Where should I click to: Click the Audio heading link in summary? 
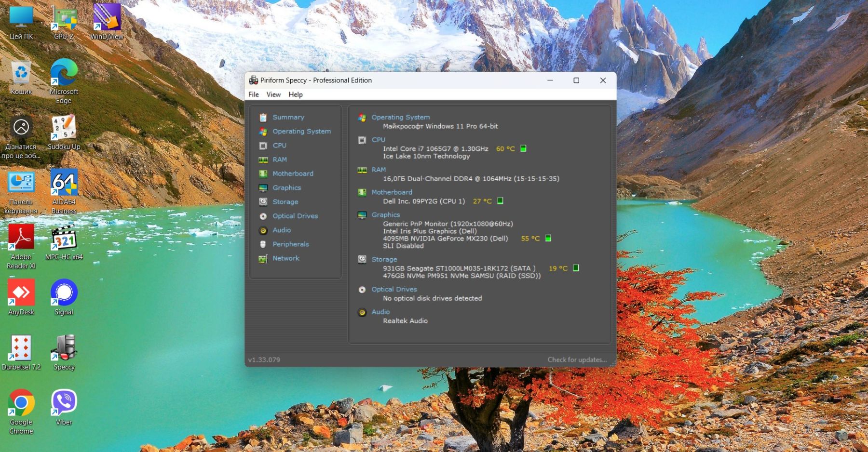[380, 312]
